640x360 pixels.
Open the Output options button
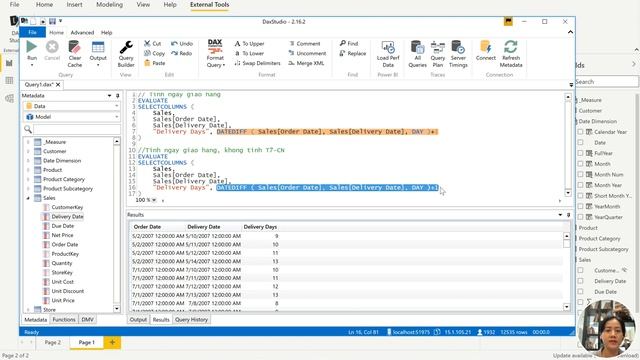pos(98,53)
